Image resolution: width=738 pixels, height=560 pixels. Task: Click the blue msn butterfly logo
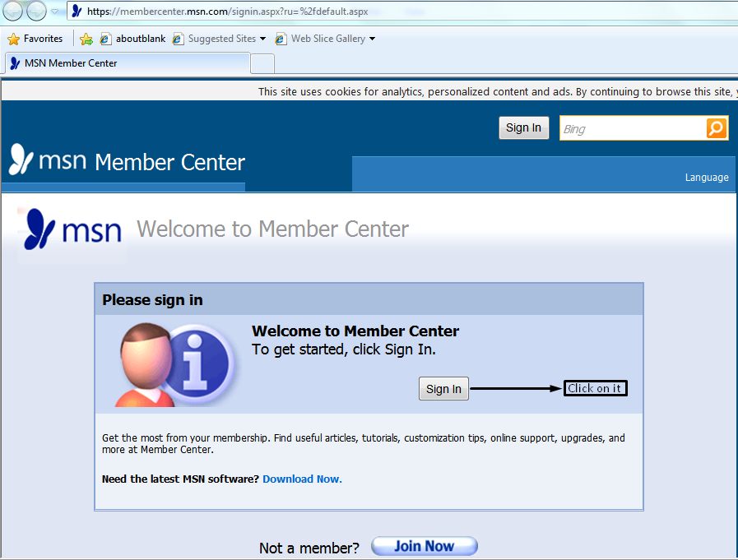[x=72, y=229]
